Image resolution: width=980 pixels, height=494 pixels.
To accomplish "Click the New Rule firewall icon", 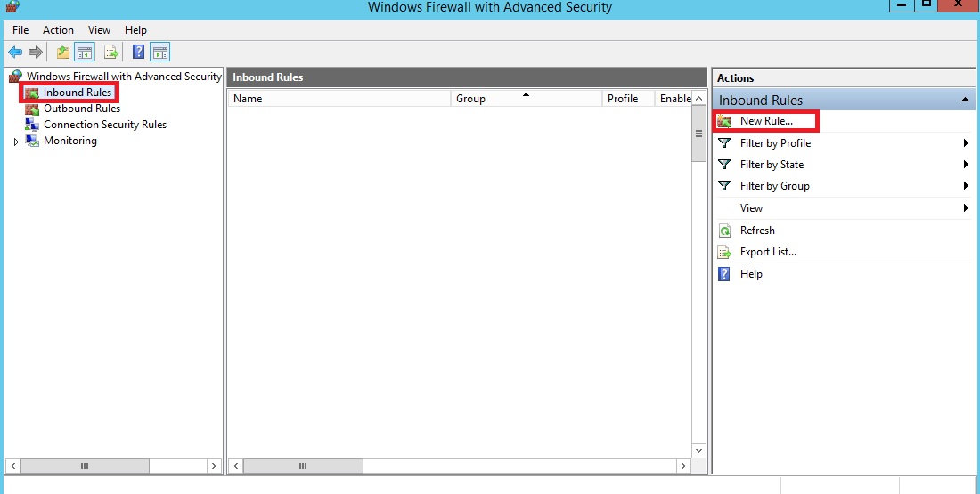I will coord(724,121).
